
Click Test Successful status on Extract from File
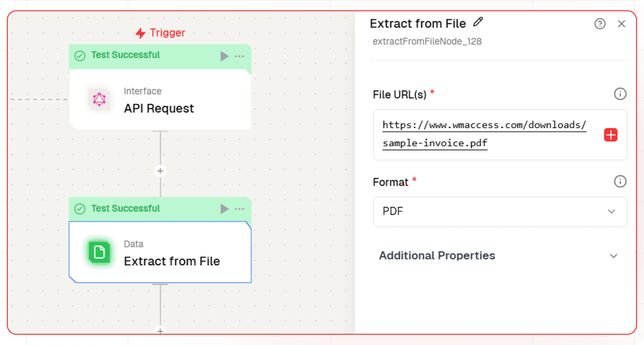pyautogui.click(x=125, y=208)
